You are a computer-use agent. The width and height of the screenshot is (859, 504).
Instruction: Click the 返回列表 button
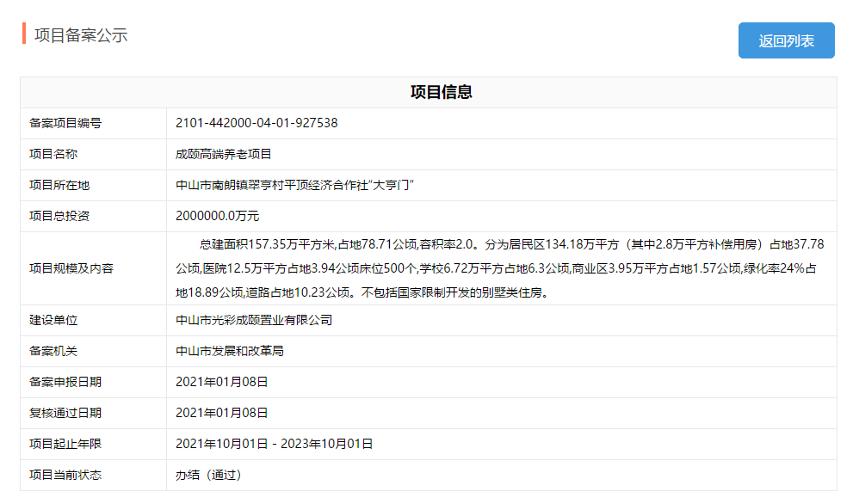point(786,40)
